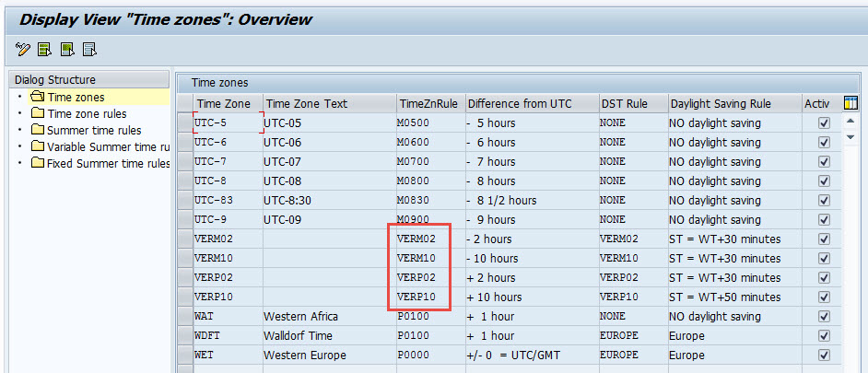Click the "- 7 hours" difference cell

coord(532,161)
